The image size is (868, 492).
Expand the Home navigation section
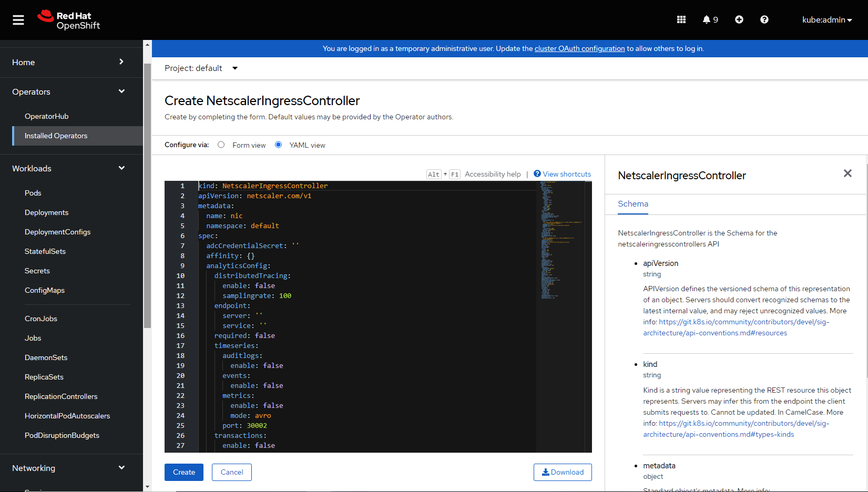tap(72, 62)
